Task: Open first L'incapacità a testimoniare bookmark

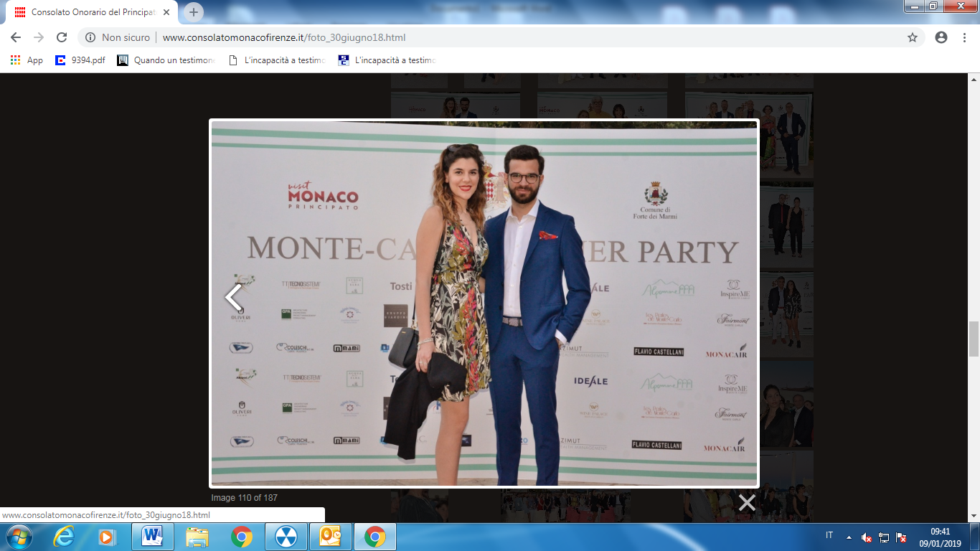Action: [x=277, y=60]
